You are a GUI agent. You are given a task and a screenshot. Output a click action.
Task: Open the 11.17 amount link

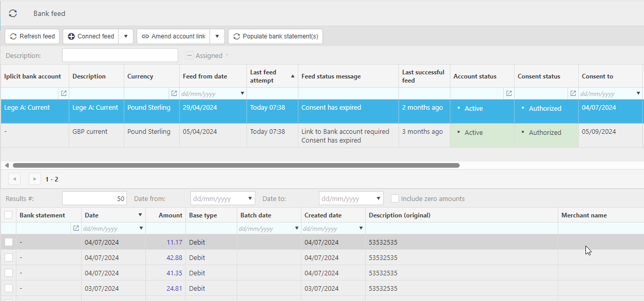point(174,242)
